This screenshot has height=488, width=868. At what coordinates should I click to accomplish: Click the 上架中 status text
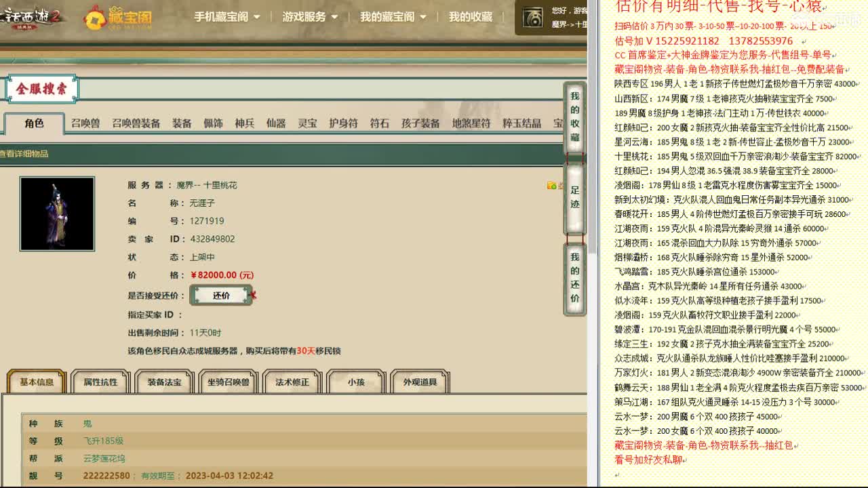click(x=202, y=257)
